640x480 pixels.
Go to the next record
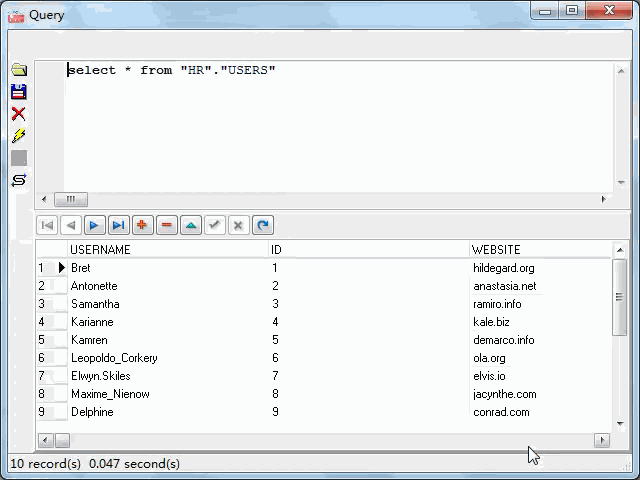click(94, 225)
